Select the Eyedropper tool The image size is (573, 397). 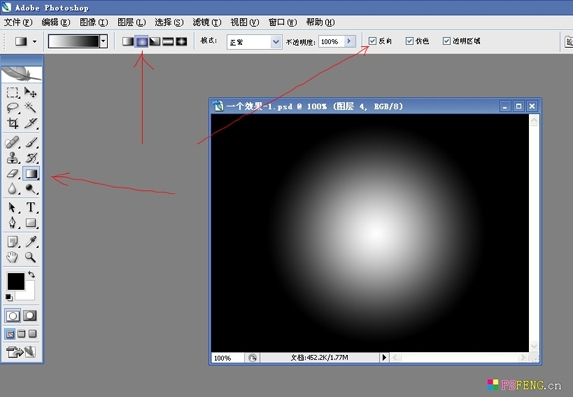(31, 242)
